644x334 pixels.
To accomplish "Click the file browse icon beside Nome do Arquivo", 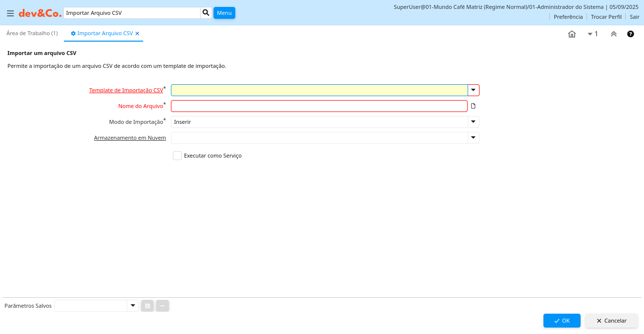I will click(473, 106).
